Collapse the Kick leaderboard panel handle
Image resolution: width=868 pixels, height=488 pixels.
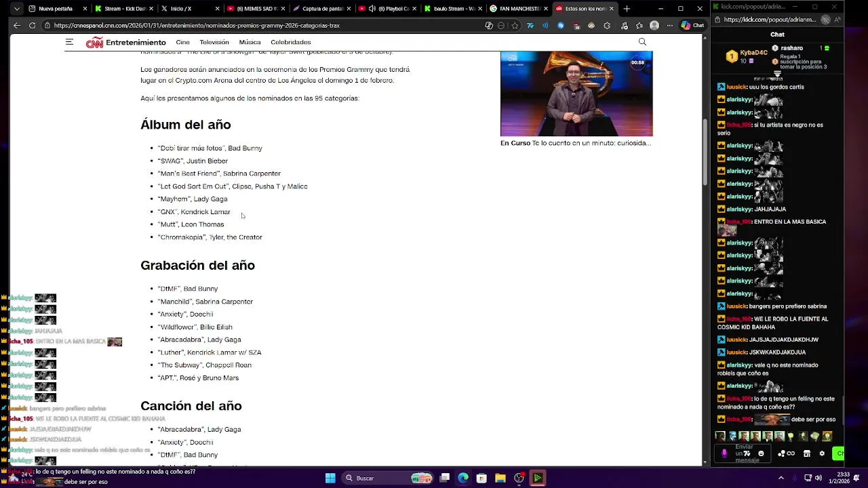777,73
